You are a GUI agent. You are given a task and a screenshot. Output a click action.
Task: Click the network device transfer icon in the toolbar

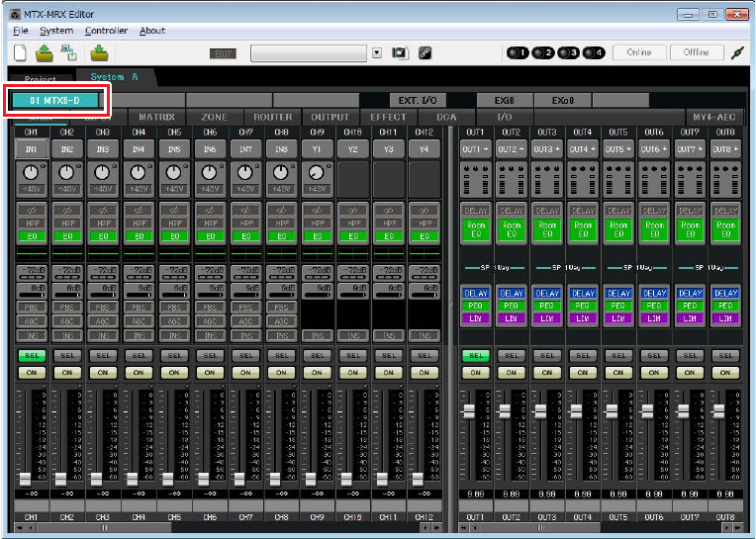(x=68, y=53)
